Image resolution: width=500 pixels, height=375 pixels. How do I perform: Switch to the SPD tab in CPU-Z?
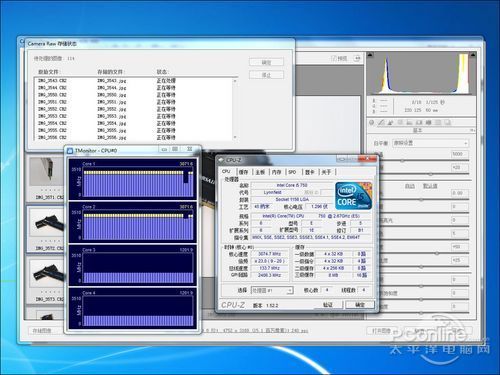click(292, 172)
